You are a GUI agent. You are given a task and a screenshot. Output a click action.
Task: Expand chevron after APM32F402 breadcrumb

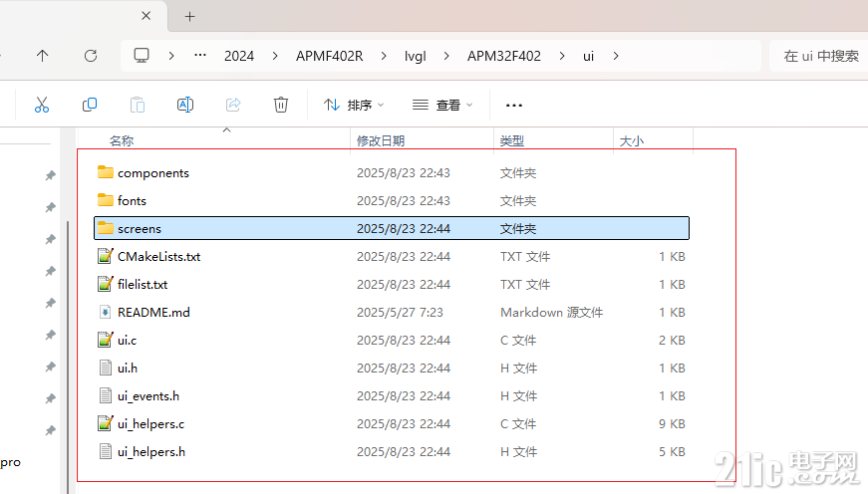tap(562, 56)
